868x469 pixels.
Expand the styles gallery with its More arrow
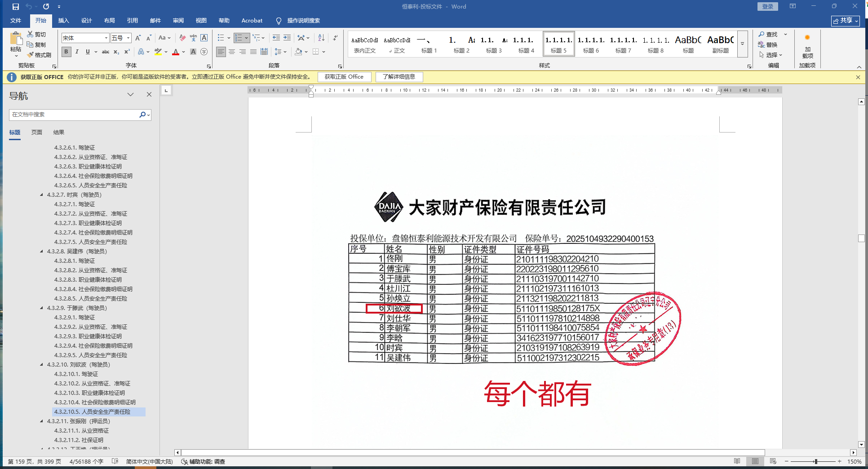(742, 44)
